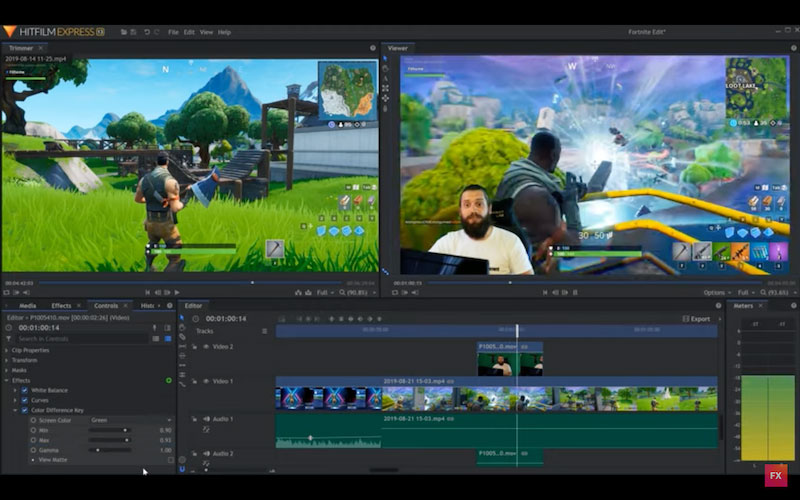Select the Viewer text tool
800x500 pixels.
[385, 79]
